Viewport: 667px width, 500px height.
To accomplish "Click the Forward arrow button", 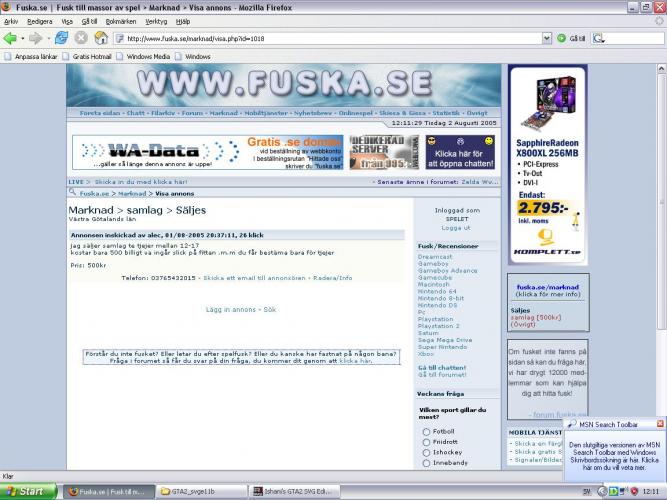I will click(x=36, y=38).
